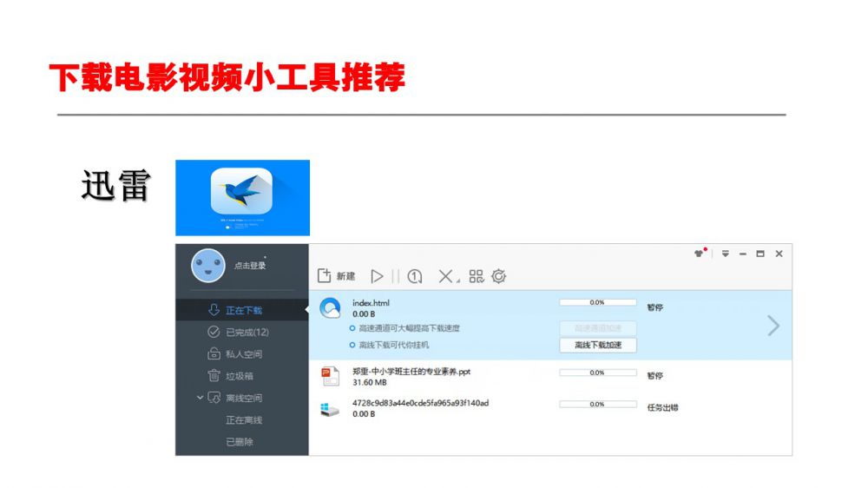
Task: Open 私人空间 private space
Action: [x=243, y=354]
